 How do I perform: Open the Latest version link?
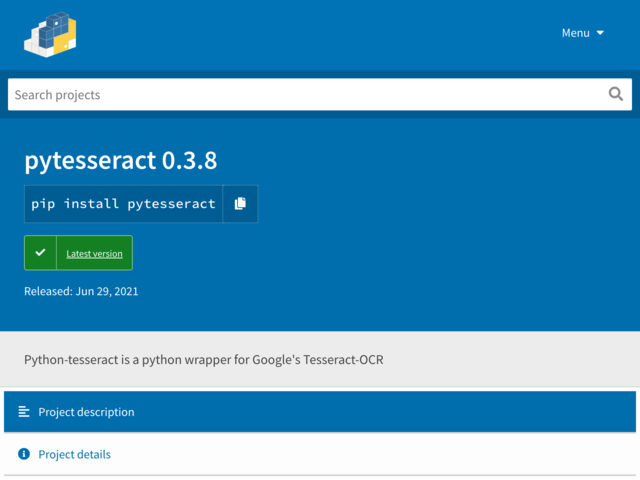94,253
